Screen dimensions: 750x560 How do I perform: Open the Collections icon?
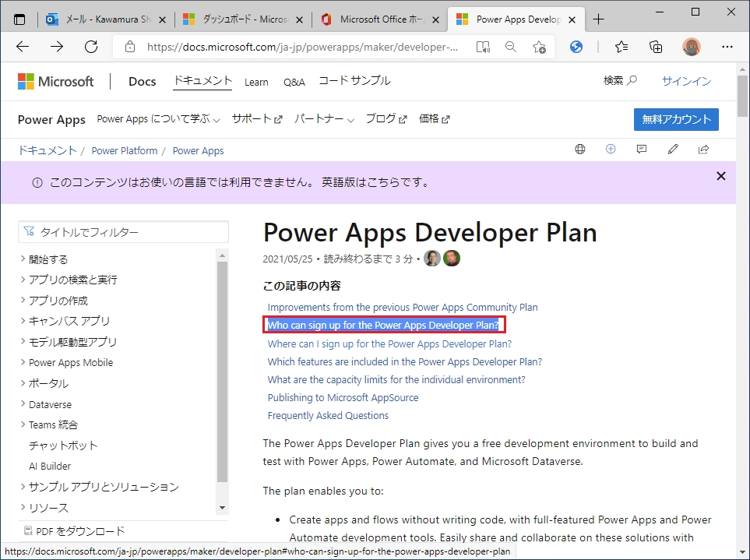[656, 47]
